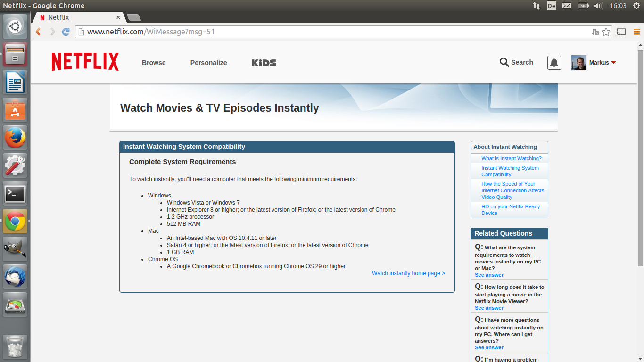Click the Watch instantly home page link
The height and width of the screenshot is (362, 644).
click(408, 273)
